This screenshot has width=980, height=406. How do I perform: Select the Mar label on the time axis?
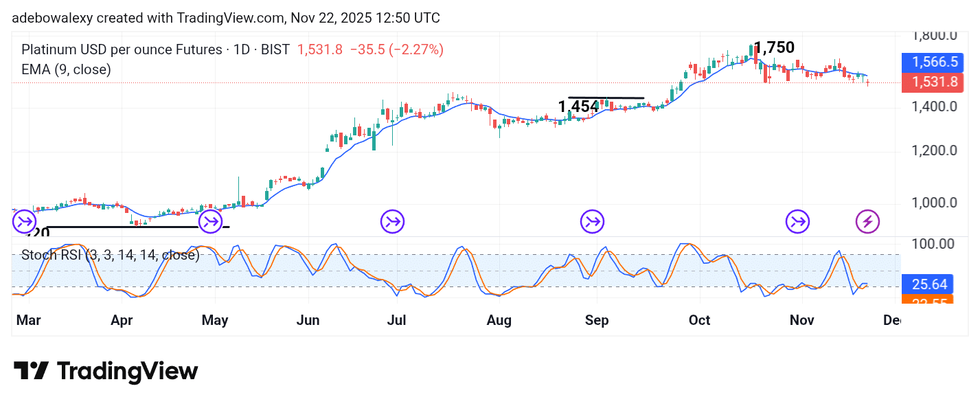pos(27,320)
